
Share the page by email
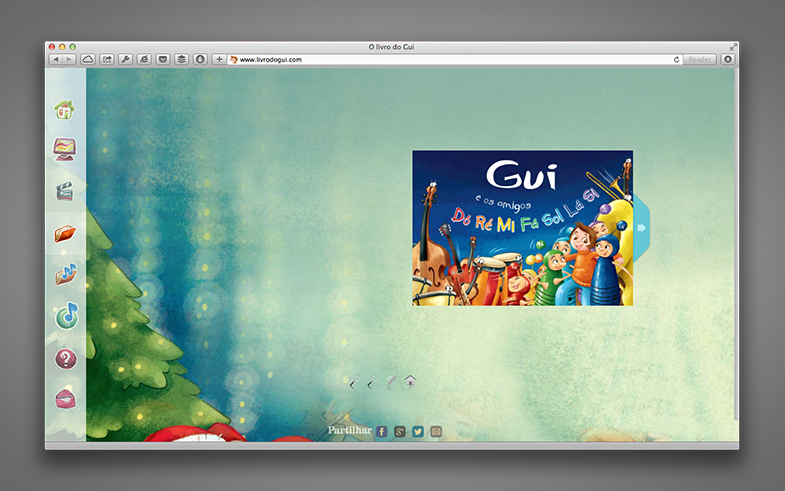436,431
